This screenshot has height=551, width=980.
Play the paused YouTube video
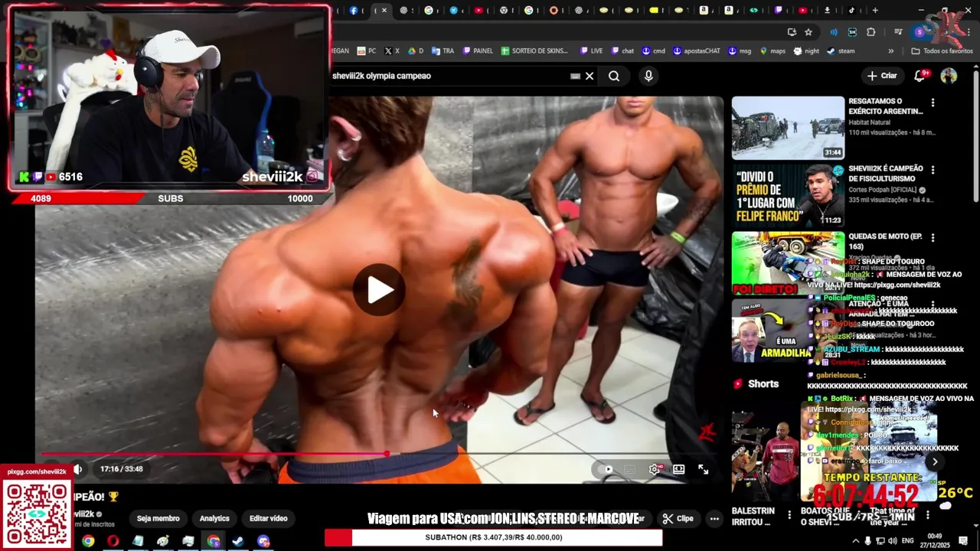coord(379,290)
